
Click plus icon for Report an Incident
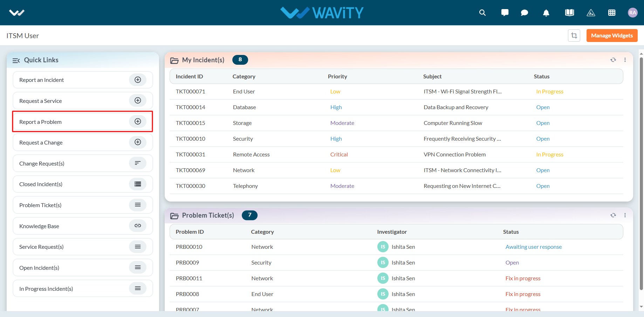(x=138, y=80)
